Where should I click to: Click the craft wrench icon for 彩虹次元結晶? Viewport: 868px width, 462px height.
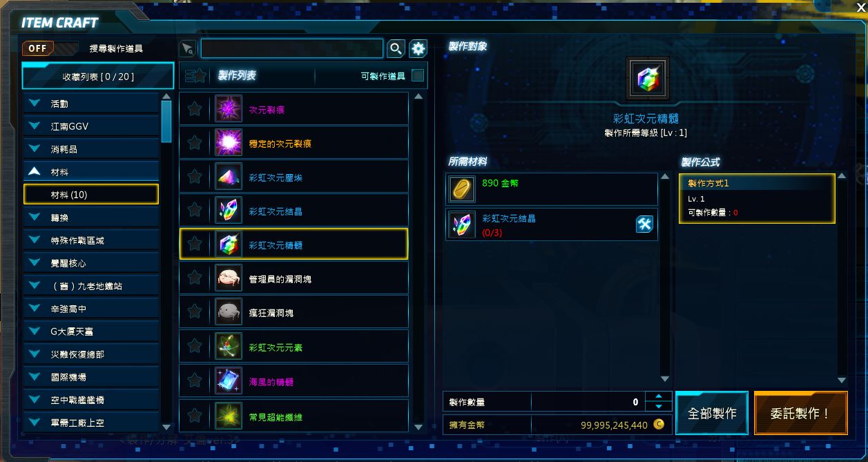pos(644,224)
